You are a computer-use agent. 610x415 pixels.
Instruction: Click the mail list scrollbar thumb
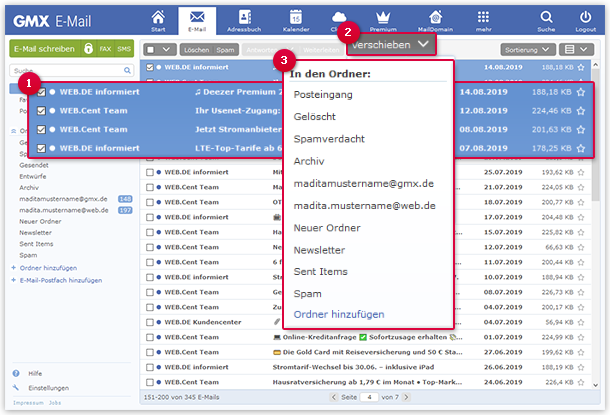(595, 135)
